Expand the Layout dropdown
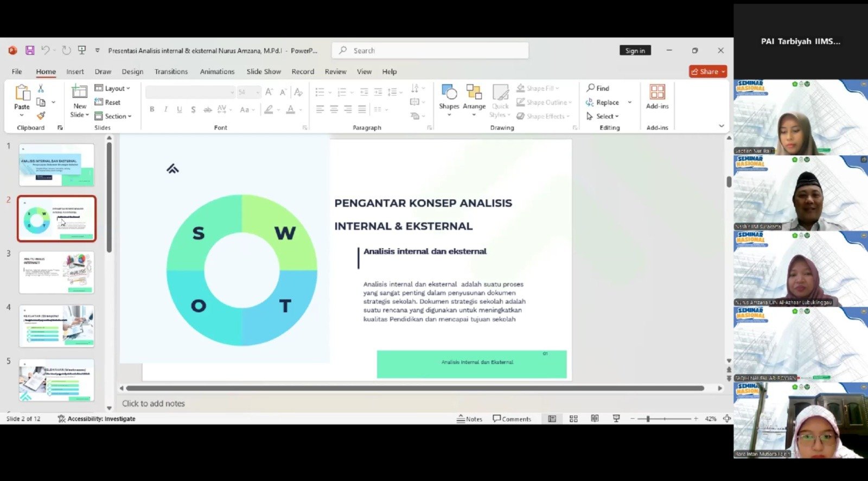The image size is (868, 481). click(x=113, y=88)
